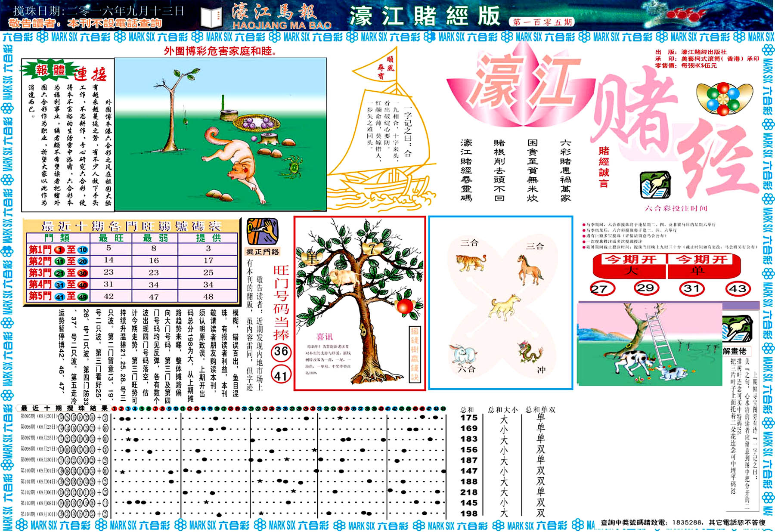Click the gold ingot with colored balls icon
The height and width of the screenshot is (532, 775).
(x=725, y=100)
